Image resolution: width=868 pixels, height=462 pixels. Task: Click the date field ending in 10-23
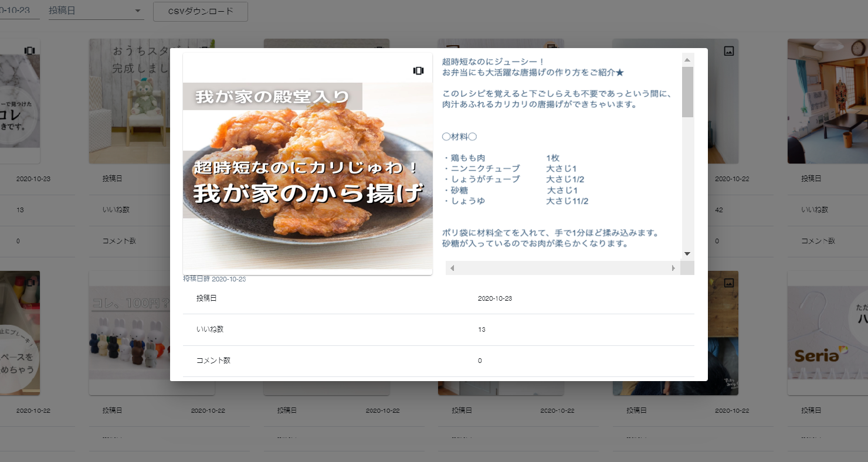pos(19,11)
